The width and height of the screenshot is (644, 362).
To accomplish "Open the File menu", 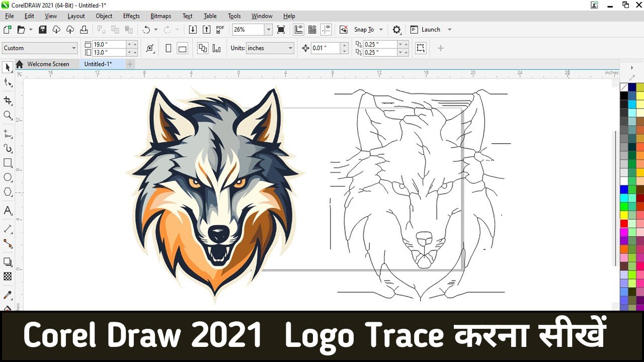I will [10, 16].
